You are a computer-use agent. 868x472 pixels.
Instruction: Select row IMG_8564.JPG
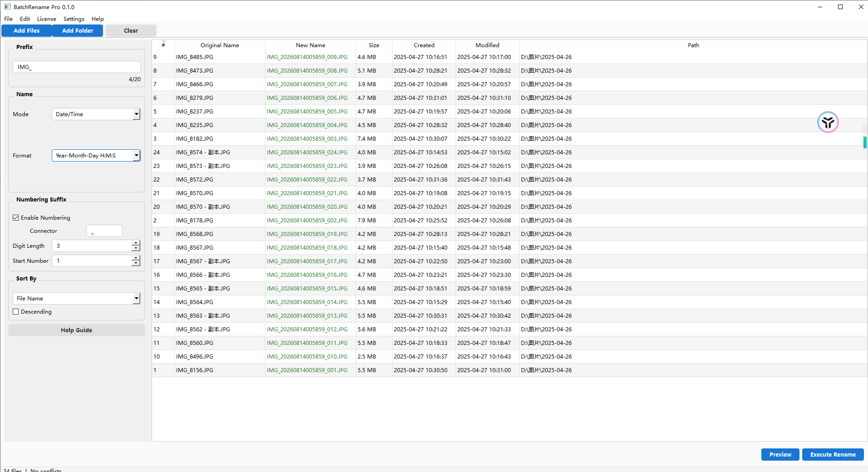(510, 302)
